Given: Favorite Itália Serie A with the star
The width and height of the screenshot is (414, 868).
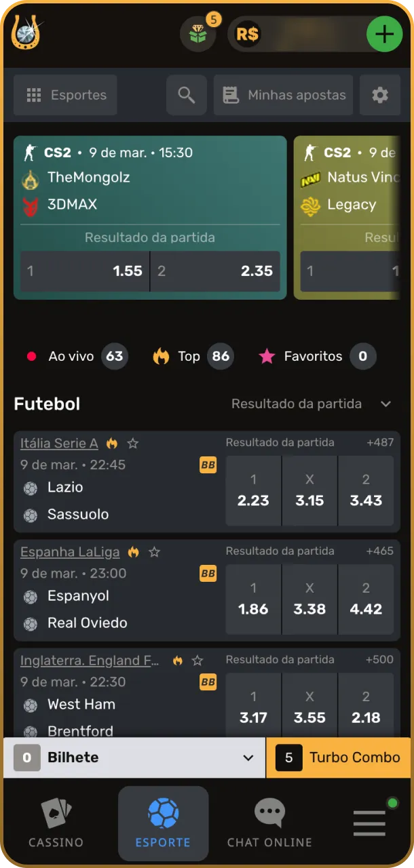Looking at the screenshot, I should [x=133, y=443].
